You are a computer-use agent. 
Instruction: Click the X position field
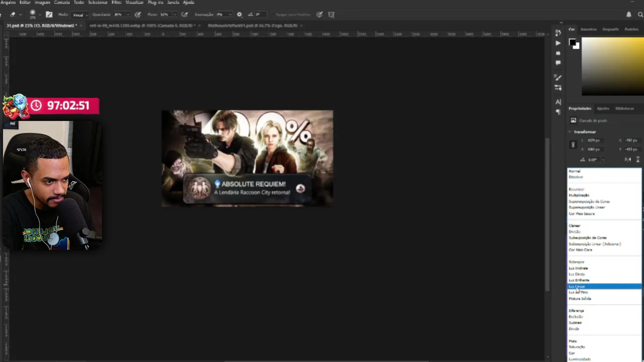632,140
